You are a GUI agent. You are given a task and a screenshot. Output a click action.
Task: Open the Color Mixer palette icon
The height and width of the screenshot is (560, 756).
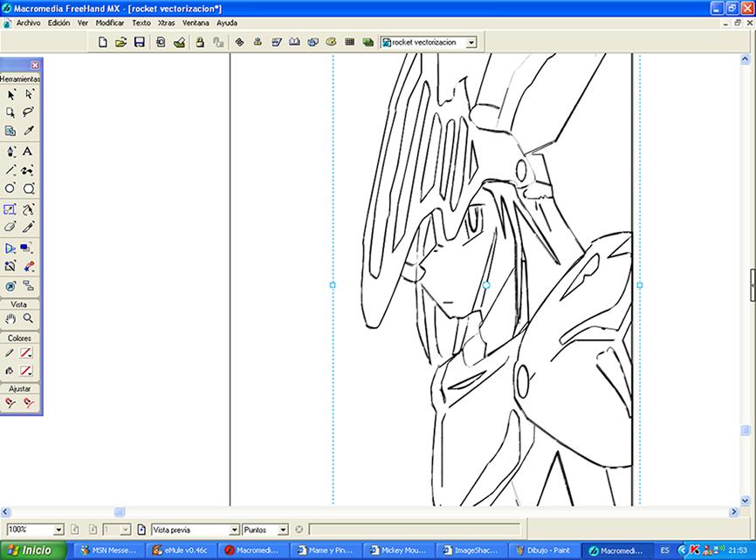click(x=331, y=43)
